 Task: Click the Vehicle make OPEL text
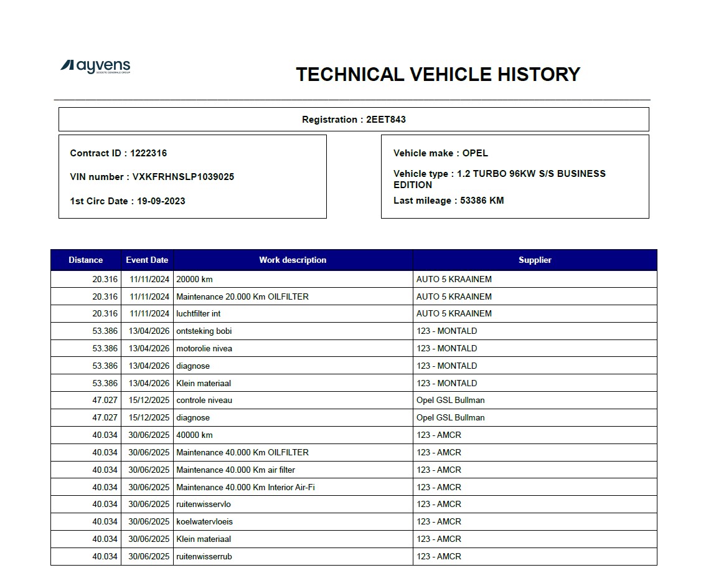[440, 153]
